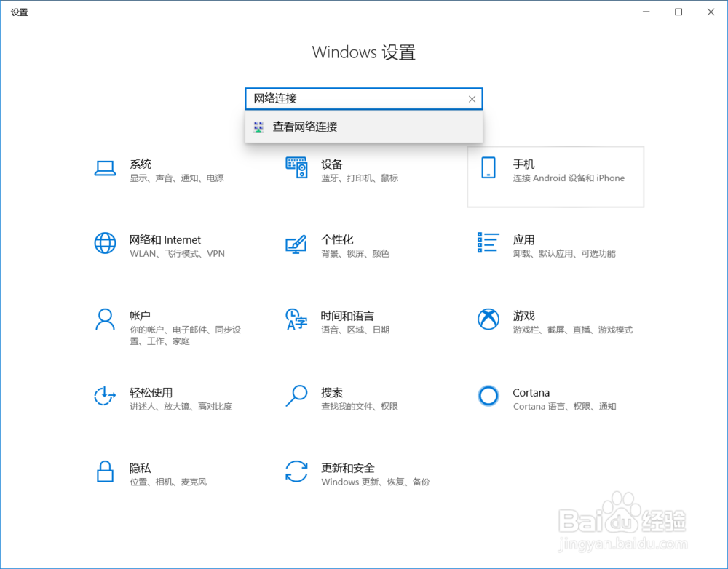The image size is (728, 569).
Task: Open the 更新和安全 settings title
Action: click(x=348, y=469)
